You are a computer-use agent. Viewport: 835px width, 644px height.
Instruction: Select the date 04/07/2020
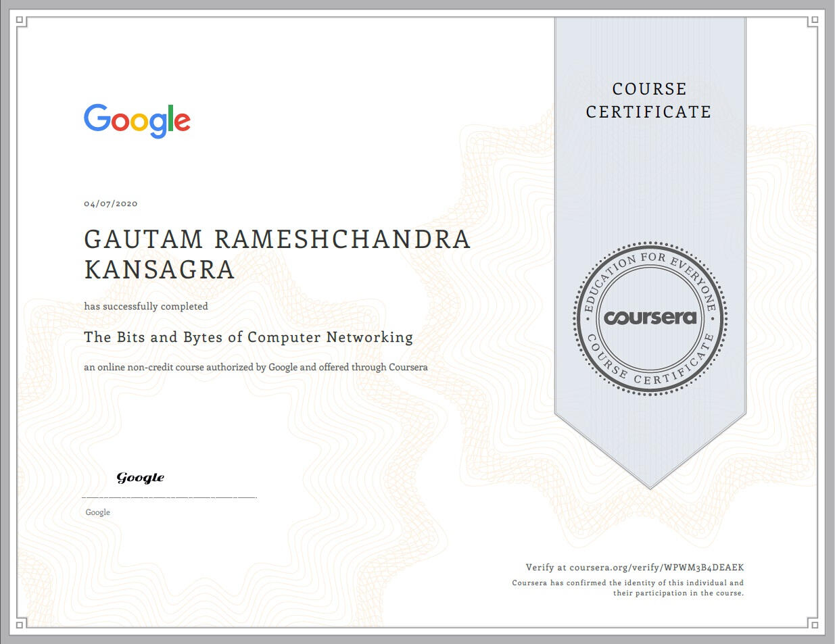pyautogui.click(x=111, y=203)
